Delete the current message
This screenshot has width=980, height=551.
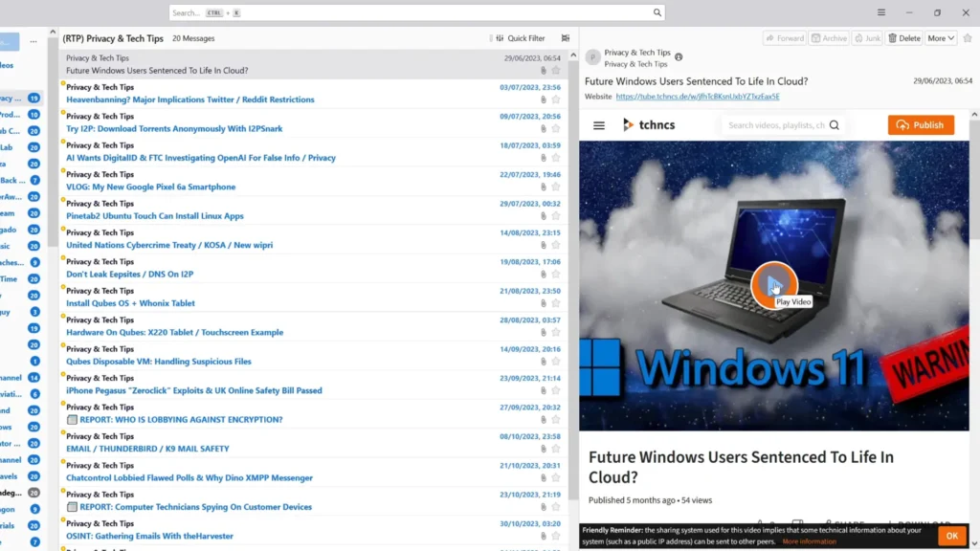click(x=904, y=38)
